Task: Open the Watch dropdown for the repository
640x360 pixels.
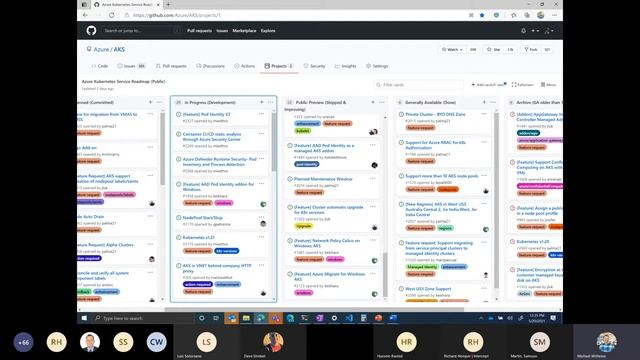Action: [x=452, y=49]
